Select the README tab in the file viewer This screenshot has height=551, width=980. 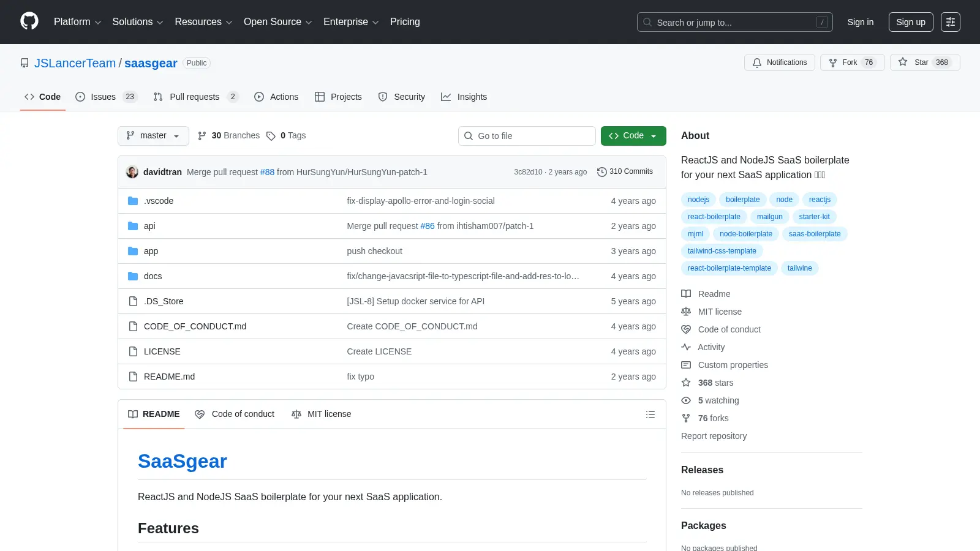click(154, 414)
